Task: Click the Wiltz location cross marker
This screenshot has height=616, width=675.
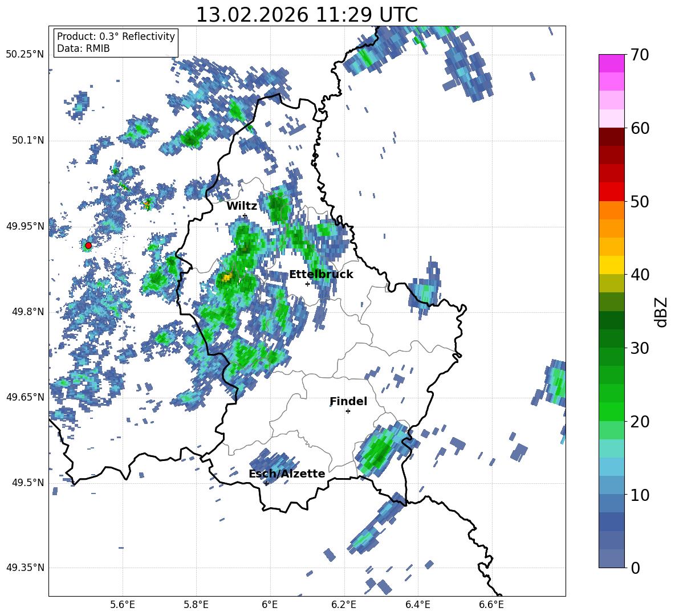Action: [245, 216]
